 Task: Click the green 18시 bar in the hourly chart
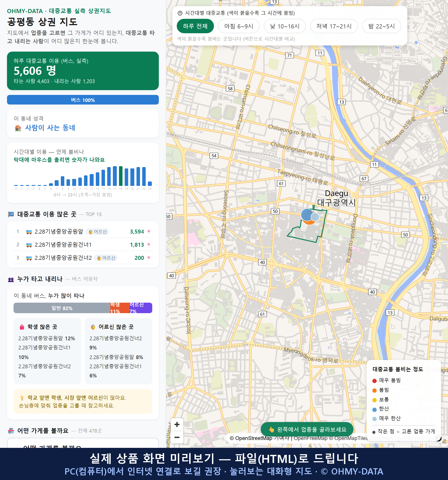pyautogui.click(x=121, y=176)
